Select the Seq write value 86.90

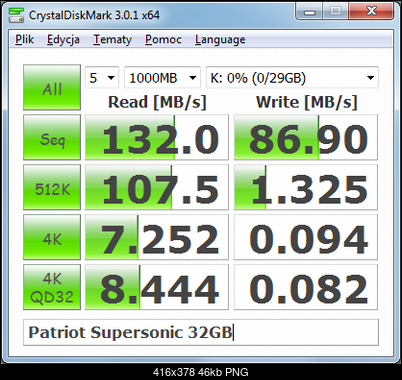click(306, 137)
